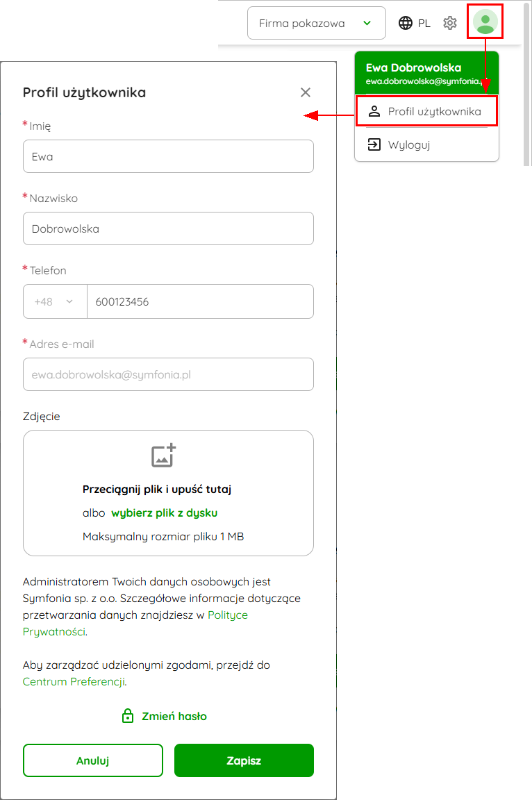The image size is (532, 800).
Task: Open the +48 country code dropdown
Action: (55, 301)
